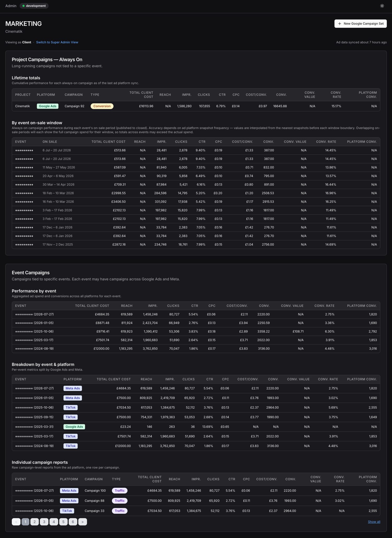Select on-sale window 18 Feb – 10 Mar 2026
This screenshot has height=538, width=392.
coord(58,193)
